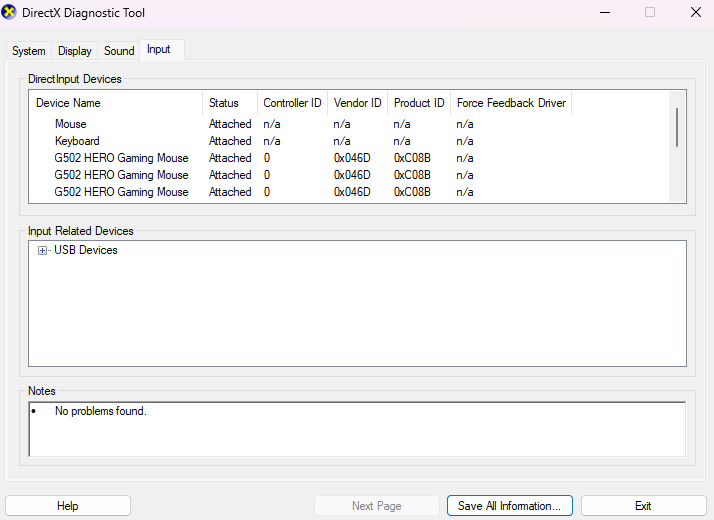Select the USB Devices tree item label
714x520 pixels.
[86, 250]
